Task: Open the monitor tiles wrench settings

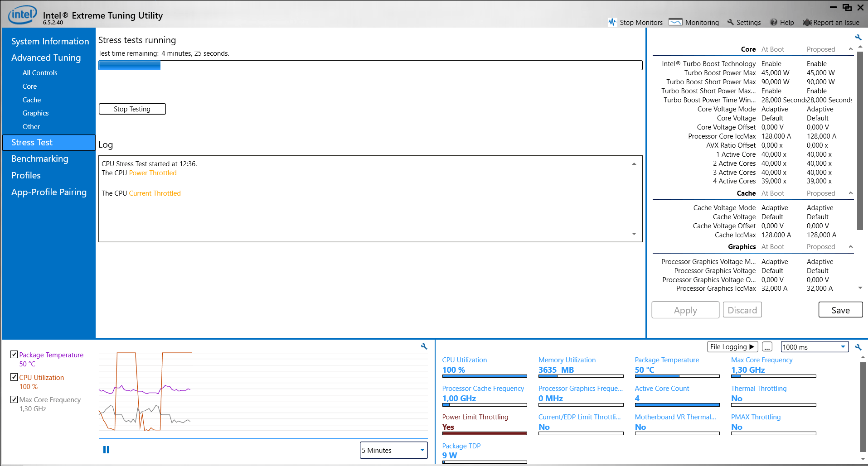Action: coord(858,347)
